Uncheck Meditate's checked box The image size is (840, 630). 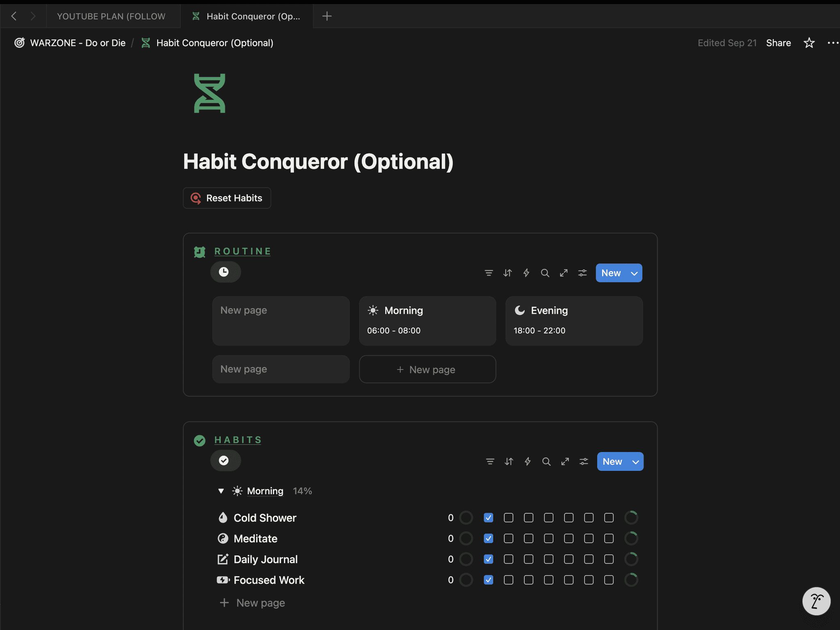click(488, 539)
